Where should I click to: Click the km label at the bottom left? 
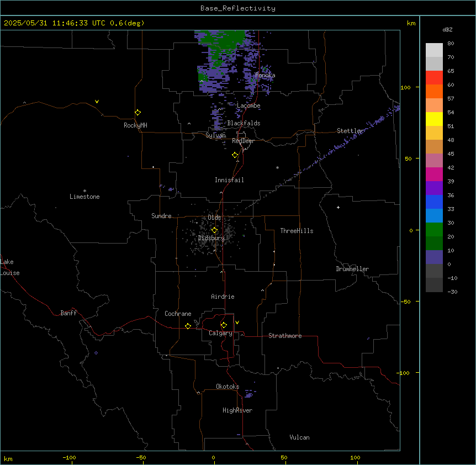tap(8, 459)
